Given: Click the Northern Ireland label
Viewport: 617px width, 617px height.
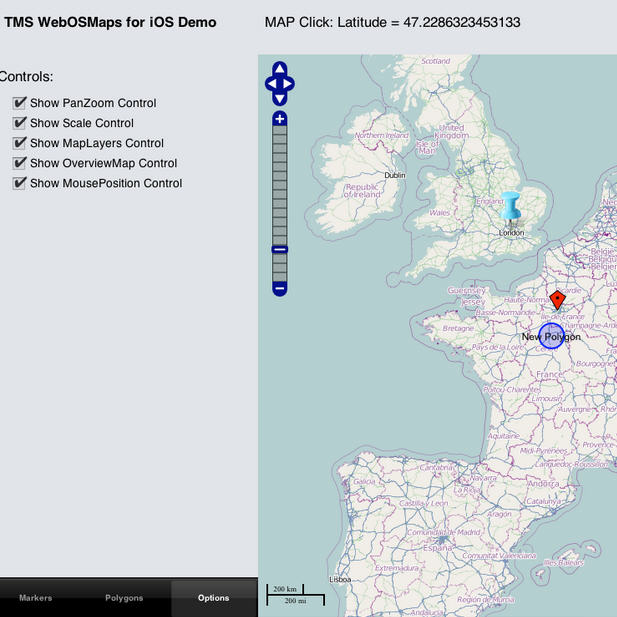Looking at the screenshot, I should pos(382,135).
